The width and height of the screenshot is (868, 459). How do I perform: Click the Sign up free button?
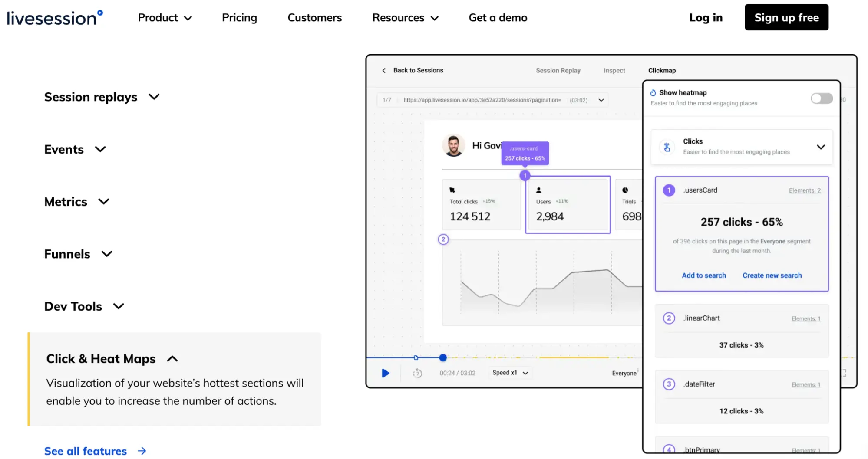point(786,18)
